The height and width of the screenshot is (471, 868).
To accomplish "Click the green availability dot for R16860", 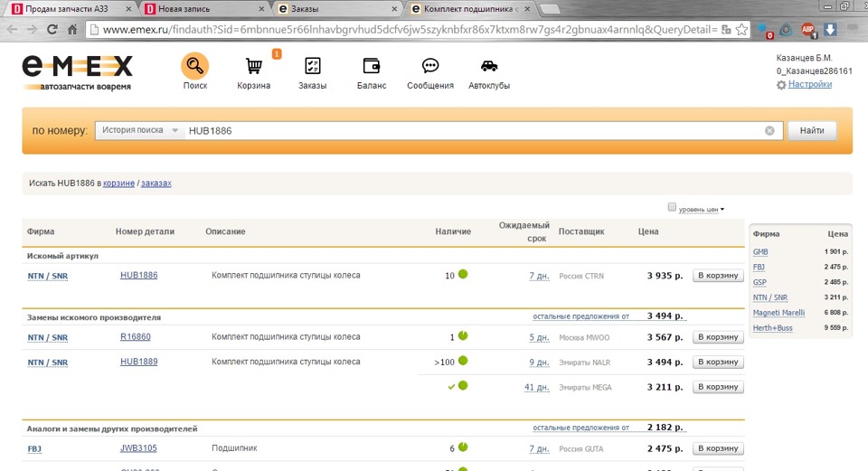I will coord(463,335).
